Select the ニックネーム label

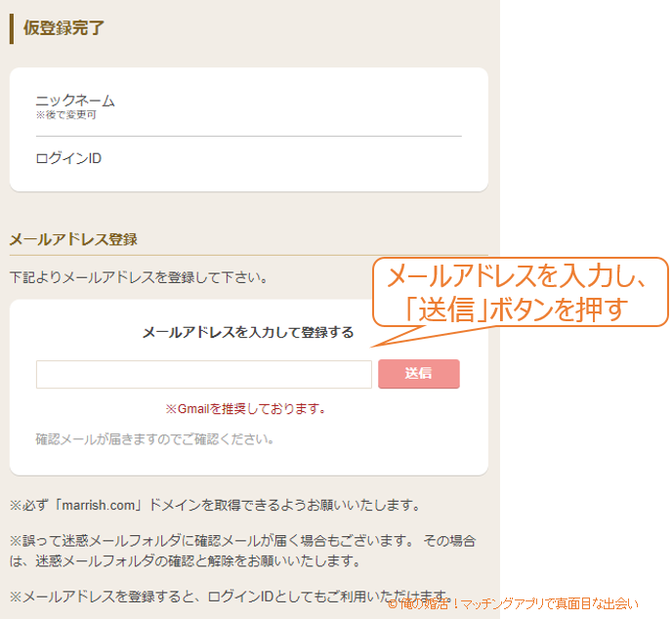(x=75, y=101)
